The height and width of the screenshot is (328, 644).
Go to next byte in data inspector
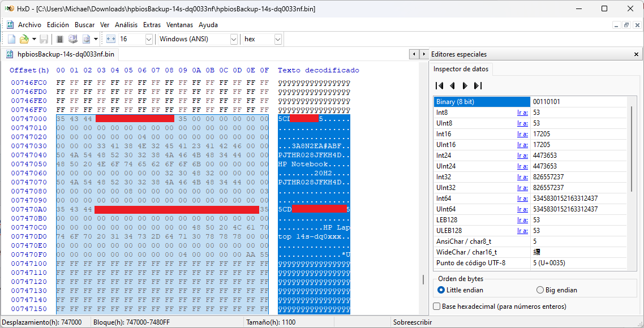(x=465, y=85)
